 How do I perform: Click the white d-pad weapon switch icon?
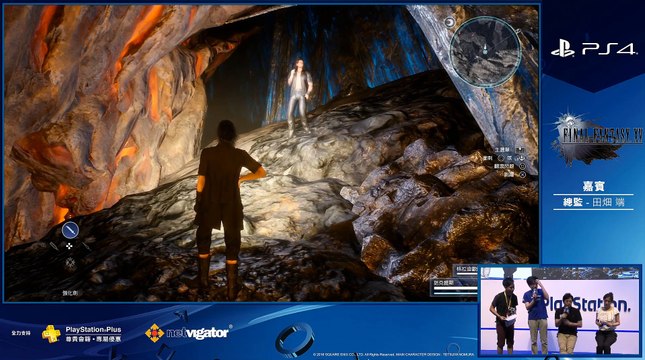point(69,246)
